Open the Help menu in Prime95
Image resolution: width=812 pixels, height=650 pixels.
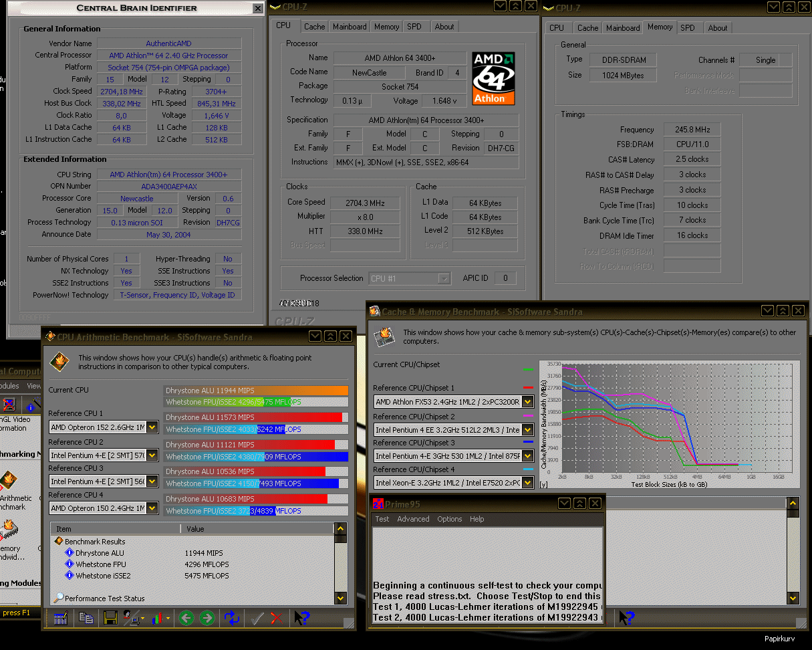(x=477, y=519)
